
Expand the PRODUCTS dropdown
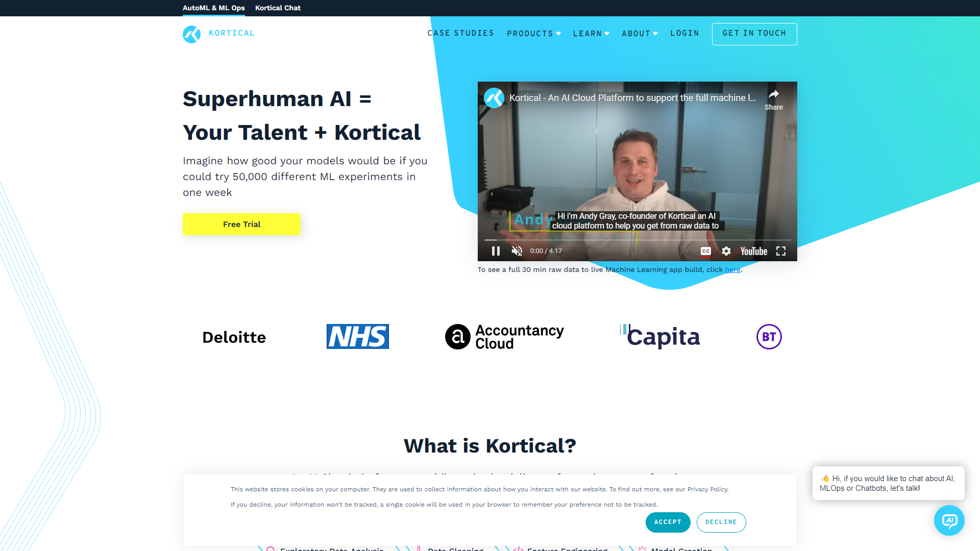(533, 34)
